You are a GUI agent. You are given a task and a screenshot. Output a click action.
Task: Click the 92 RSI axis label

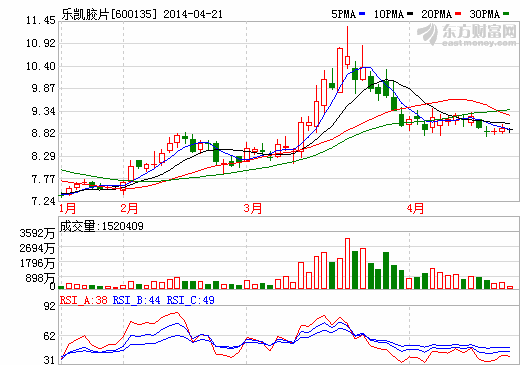pyautogui.click(x=50, y=306)
